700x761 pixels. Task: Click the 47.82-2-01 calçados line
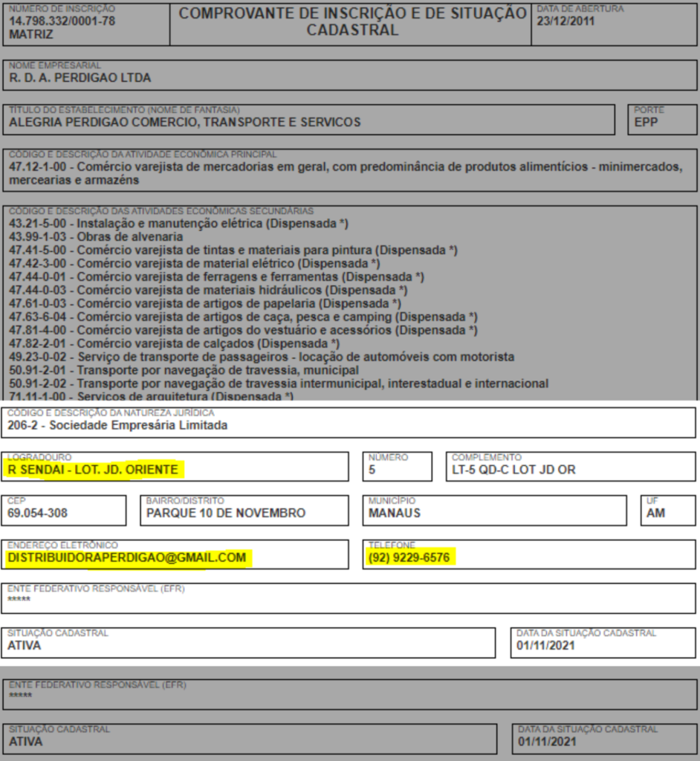pyautogui.click(x=175, y=343)
